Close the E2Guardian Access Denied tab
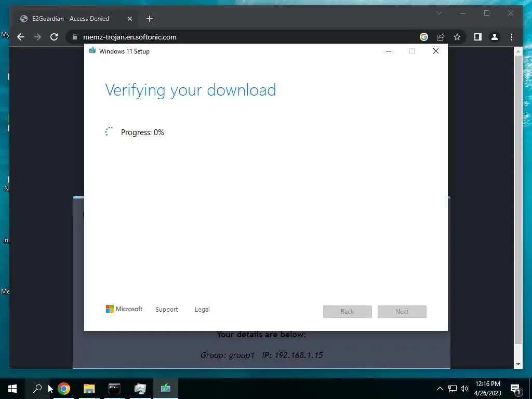 (x=129, y=19)
